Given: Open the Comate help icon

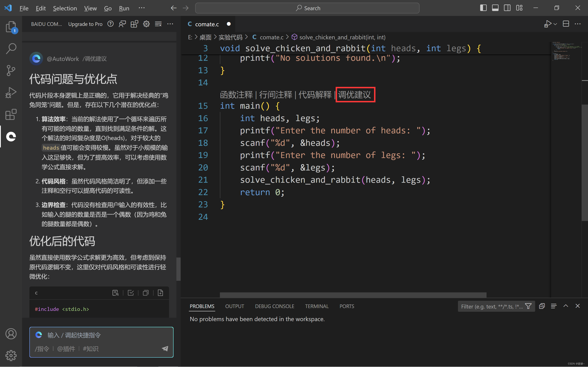Looking at the screenshot, I should 110,24.
